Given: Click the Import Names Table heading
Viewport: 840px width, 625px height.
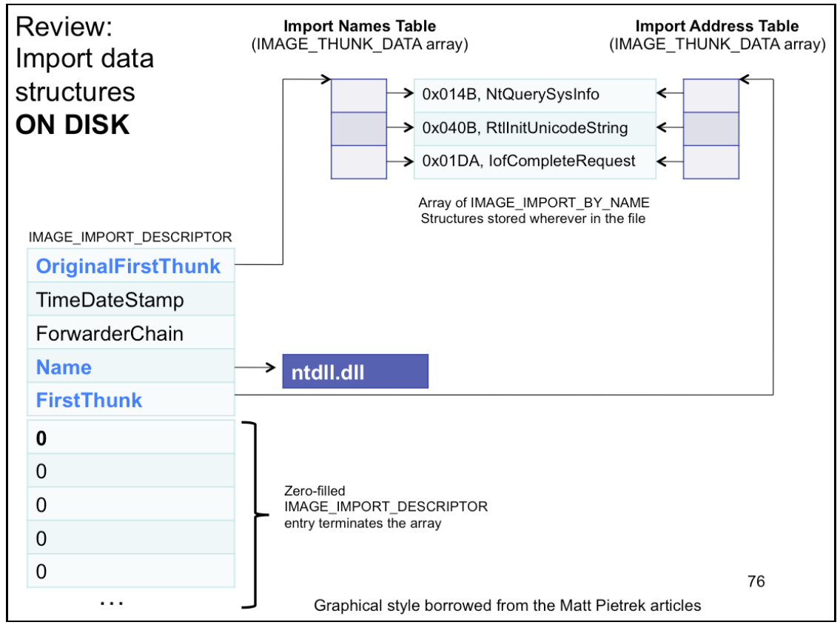Looking at the screenshot, I should (x=360, y=27).
